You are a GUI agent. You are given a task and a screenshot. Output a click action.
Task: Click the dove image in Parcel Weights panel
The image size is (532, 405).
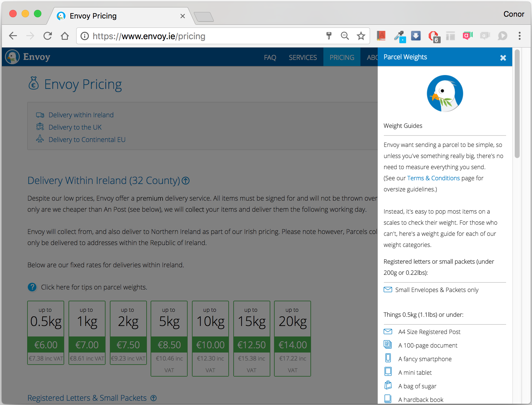coord(445,94)
